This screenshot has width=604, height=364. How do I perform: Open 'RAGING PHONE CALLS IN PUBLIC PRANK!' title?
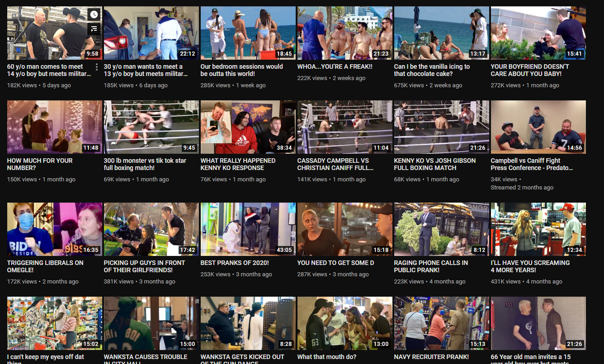point(430,266)
